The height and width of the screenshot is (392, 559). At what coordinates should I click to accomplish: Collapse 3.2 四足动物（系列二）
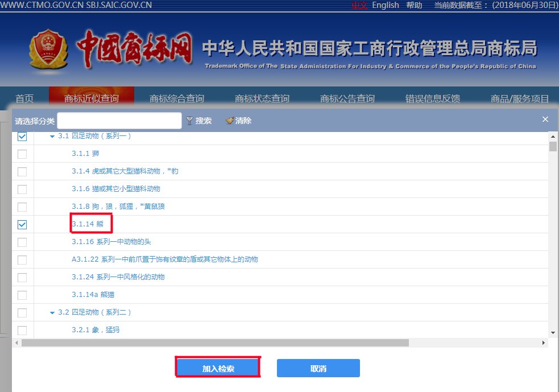52,312
